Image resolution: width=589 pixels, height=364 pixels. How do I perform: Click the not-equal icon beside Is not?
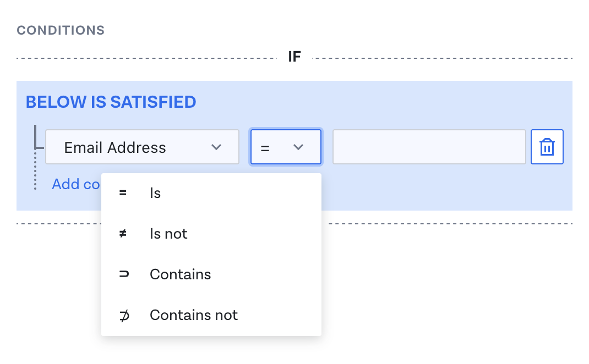122,233
